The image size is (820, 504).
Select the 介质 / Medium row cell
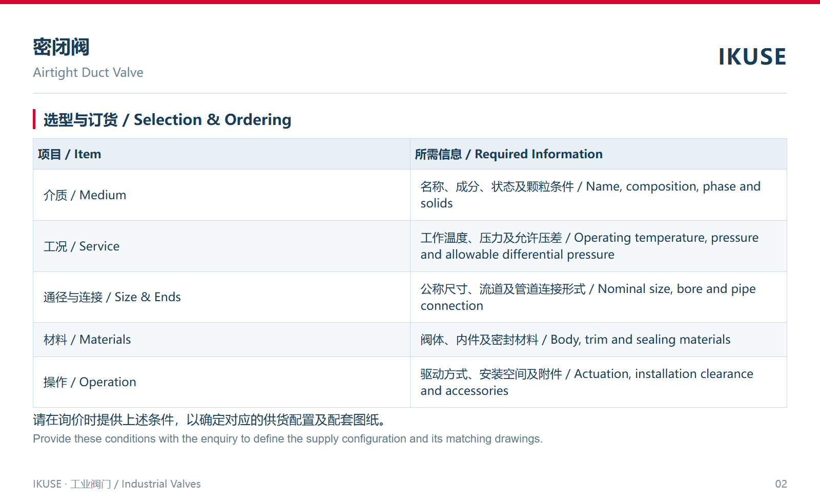(221, 195)
